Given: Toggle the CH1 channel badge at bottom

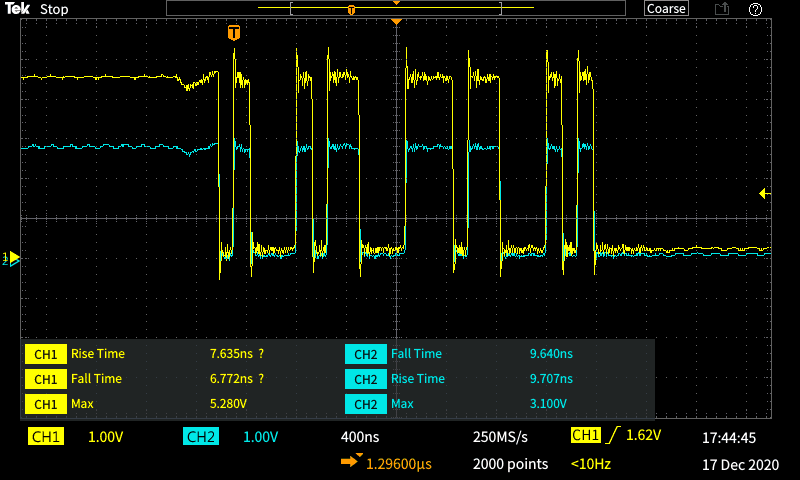Looking at the screenshot, I should point(45,437).
